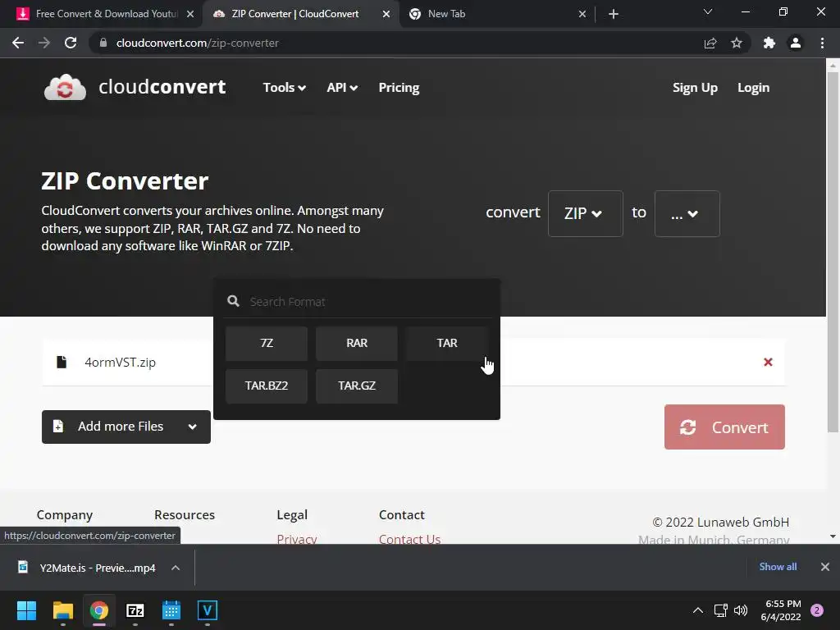Close the New Tab tab
This screenshot has height=630, width=840.
pos(582,14)
